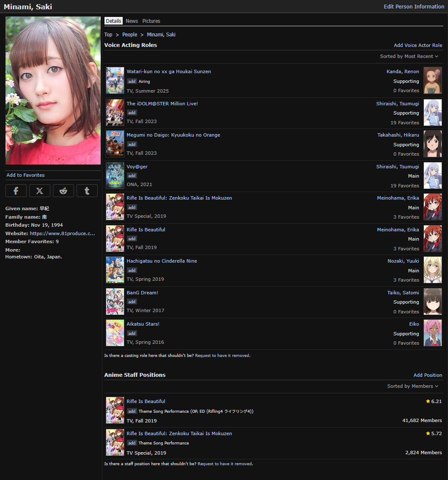
Task: Switch to the Details tab
Action: click(114, 21)
